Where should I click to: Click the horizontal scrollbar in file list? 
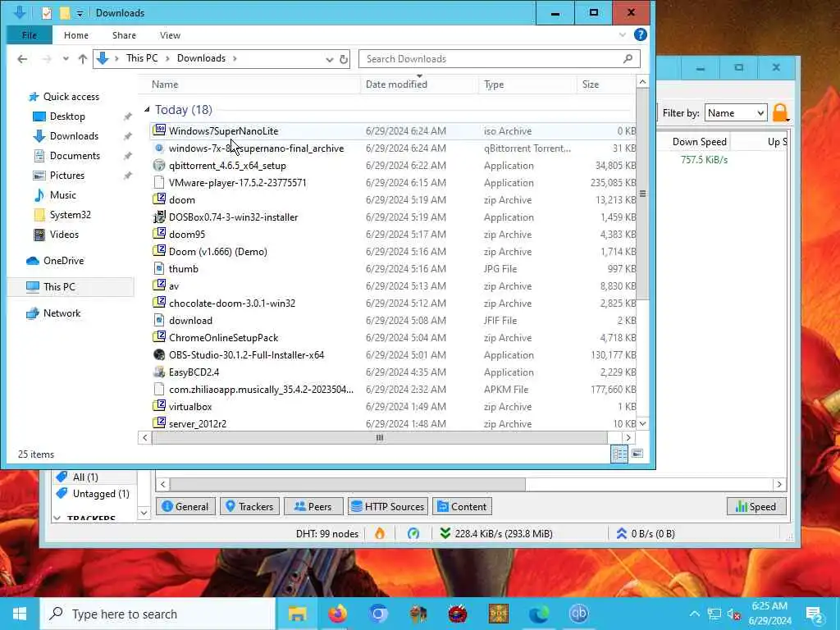point(379,438)
